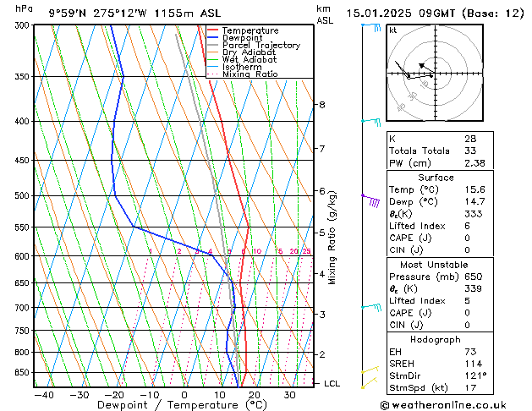Click the 700 hPa pressure axis label

(x=24, y=308)
